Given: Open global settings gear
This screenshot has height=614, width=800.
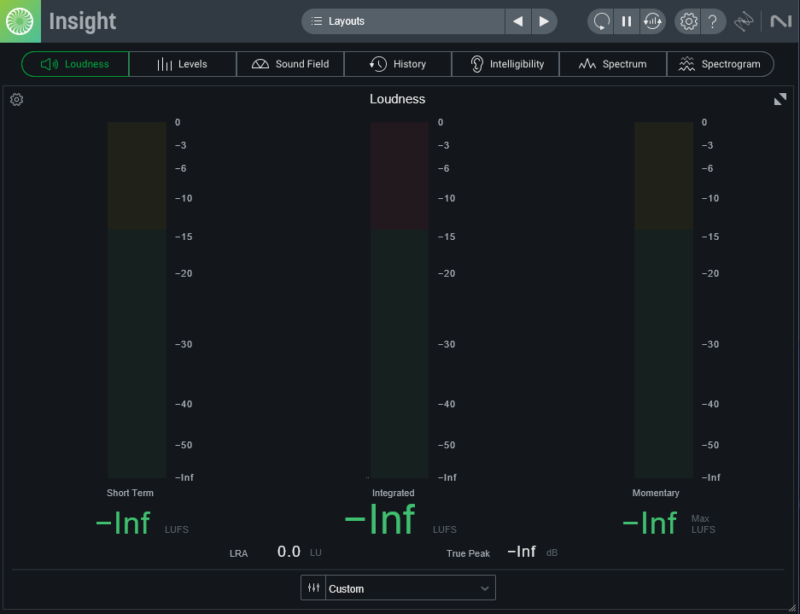Looking at the screenshot, I should [x=687, y=21].
